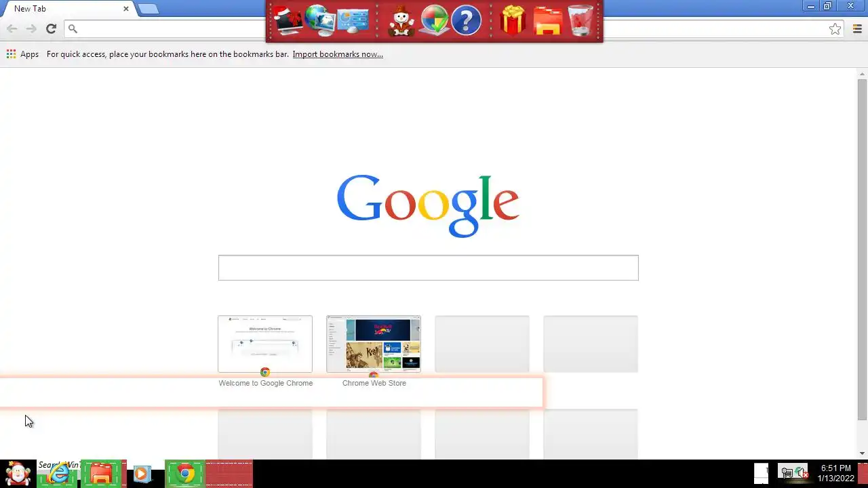Open a new tab with tab button

point(149,9)
